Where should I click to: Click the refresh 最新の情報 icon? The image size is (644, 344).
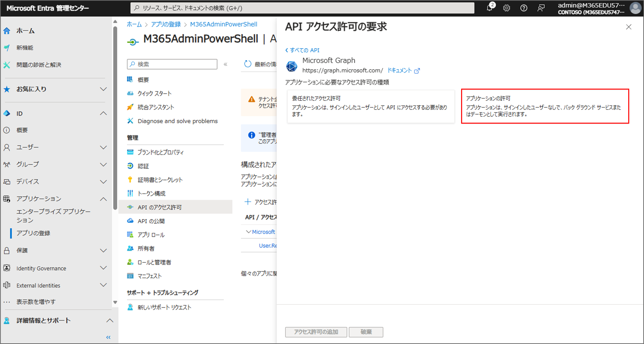tap(247, 64)
